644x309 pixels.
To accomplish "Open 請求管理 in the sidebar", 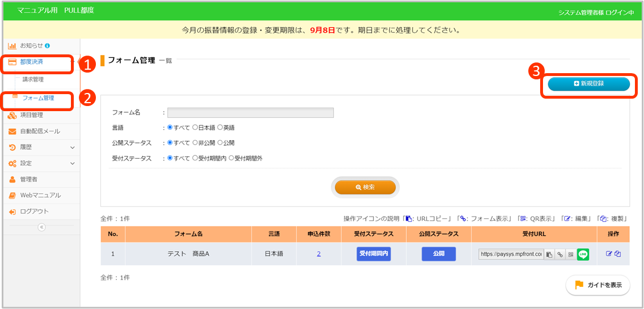I will click(33, 79).
